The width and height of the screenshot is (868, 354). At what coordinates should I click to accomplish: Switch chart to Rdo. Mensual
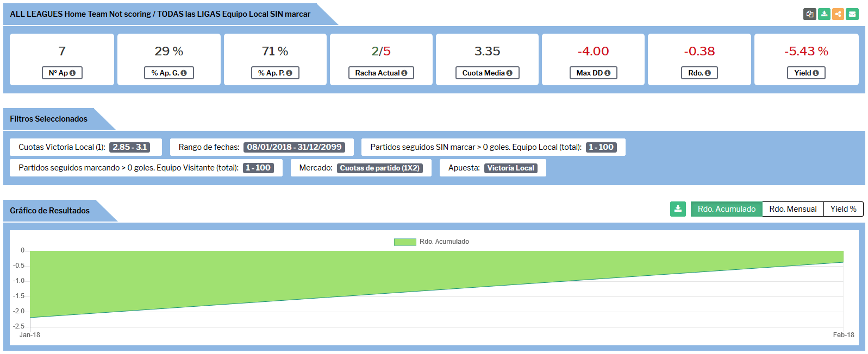point(792,209)
